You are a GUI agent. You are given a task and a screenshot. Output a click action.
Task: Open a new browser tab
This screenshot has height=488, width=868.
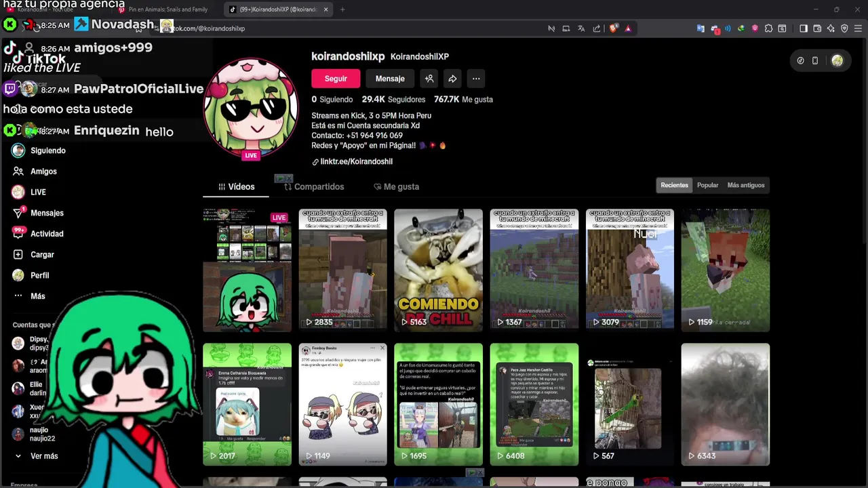point(342,9)
